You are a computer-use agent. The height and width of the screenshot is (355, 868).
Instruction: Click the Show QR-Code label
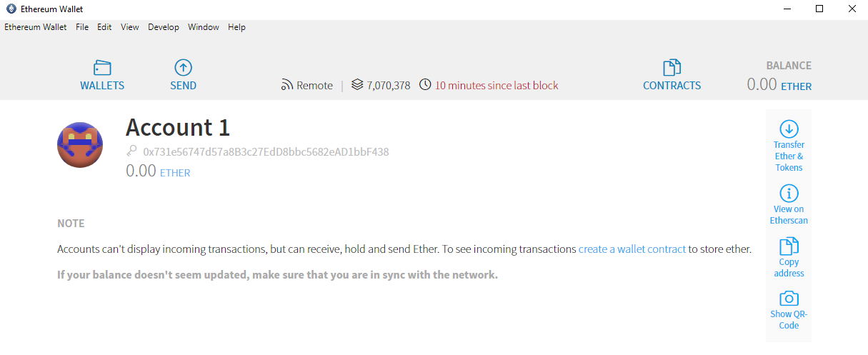(x=789, y=320)
